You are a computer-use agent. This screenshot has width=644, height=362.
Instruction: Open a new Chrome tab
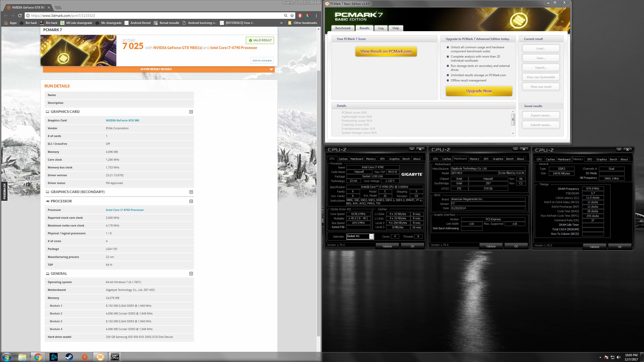tap(58, 8)
